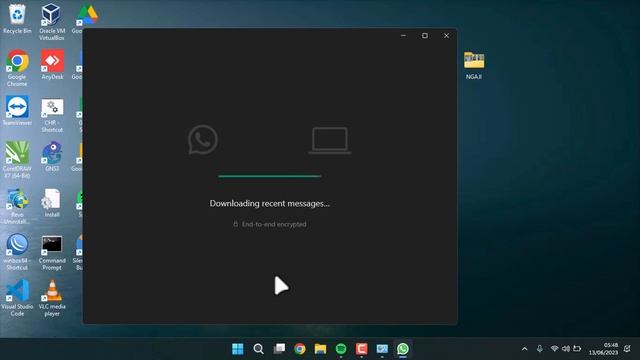
Task: Click the microphone tray icon
Action: coord(540,349)
